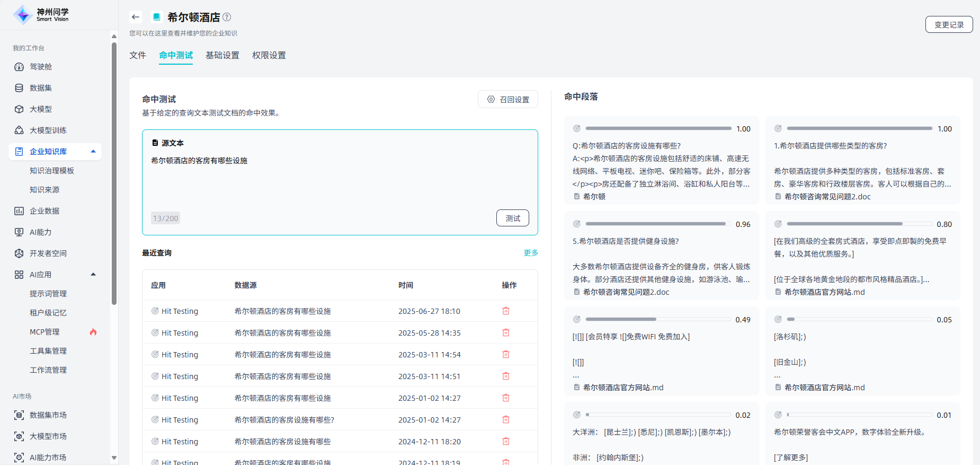This screenshot has height=465, width=980.
Task: Open the 洛杉矶 旧金山 paragraph card
Action: 863,351
